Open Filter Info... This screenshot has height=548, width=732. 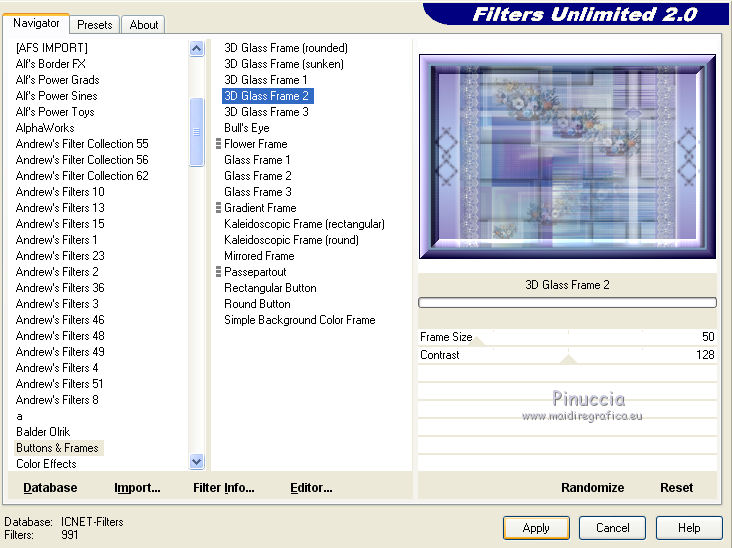pyautogui.click(x=224, y=488)
